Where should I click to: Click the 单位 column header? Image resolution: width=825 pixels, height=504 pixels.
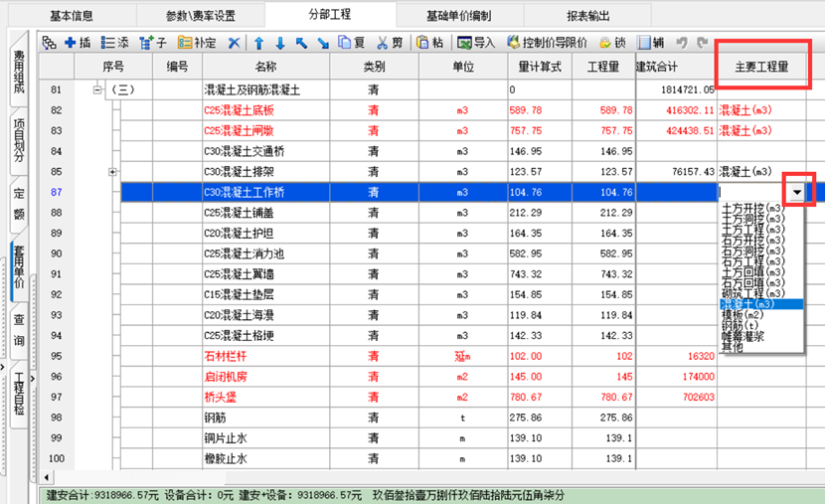click(x=463, y=67)
